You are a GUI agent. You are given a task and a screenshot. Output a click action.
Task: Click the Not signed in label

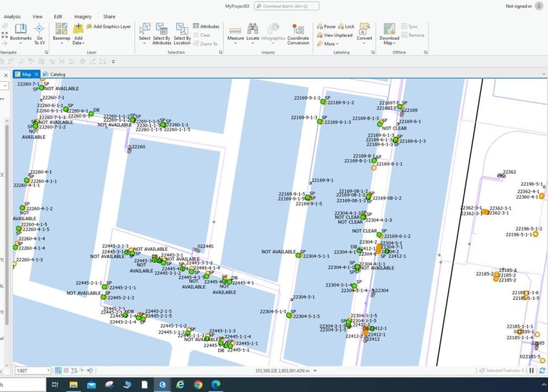[x=519, y=6]
